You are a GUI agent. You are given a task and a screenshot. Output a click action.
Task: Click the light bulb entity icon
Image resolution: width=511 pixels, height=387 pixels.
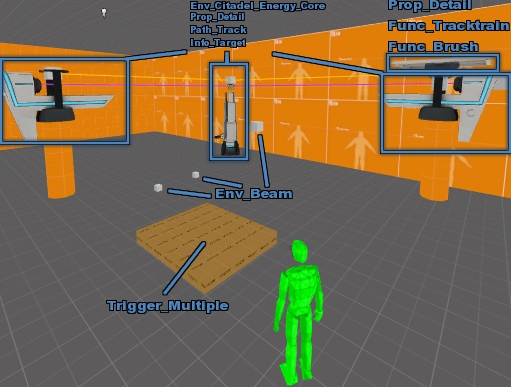coord(104,13)
